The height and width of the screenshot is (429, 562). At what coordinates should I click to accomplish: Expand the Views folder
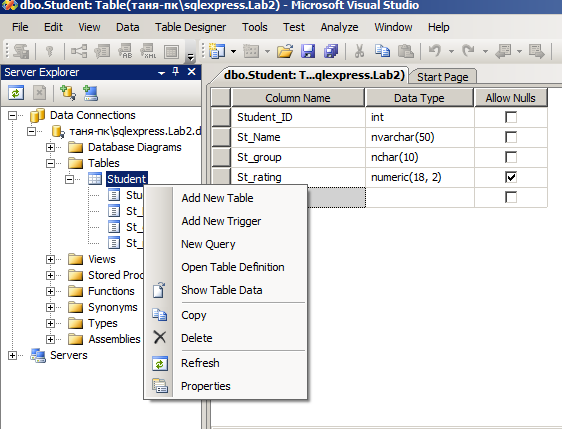tap(51, 259)
